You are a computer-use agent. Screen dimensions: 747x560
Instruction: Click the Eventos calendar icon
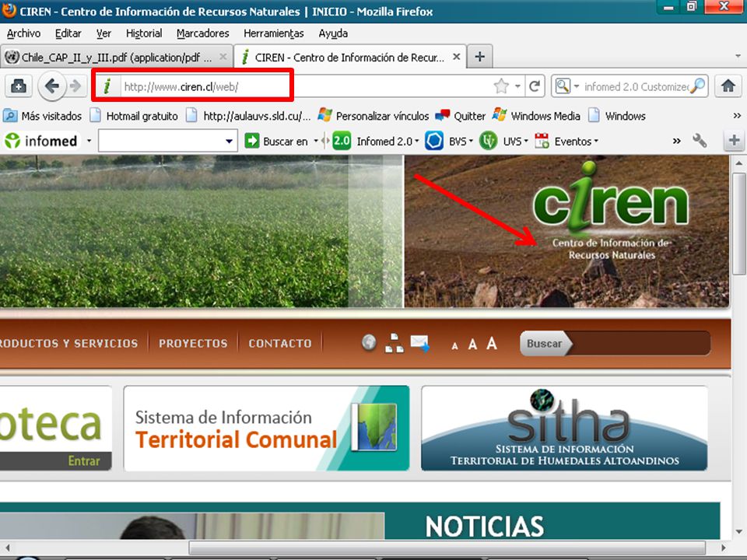coord(542,141)
